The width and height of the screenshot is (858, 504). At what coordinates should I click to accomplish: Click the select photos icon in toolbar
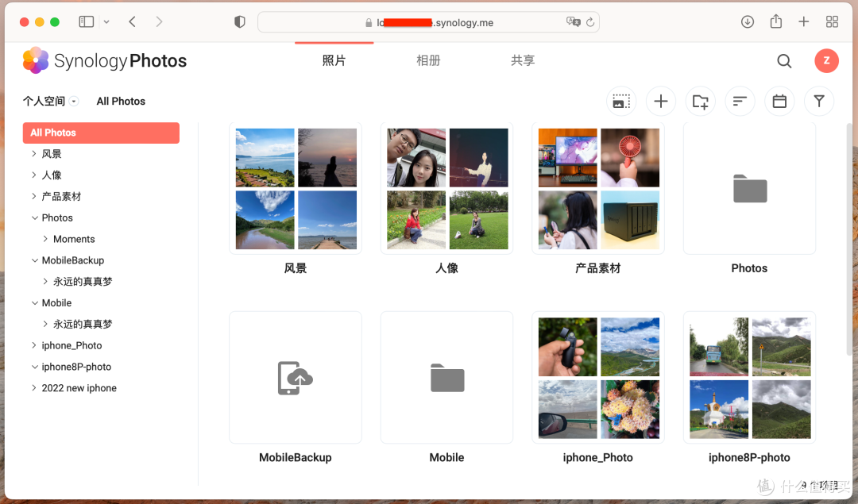(621, 102)
